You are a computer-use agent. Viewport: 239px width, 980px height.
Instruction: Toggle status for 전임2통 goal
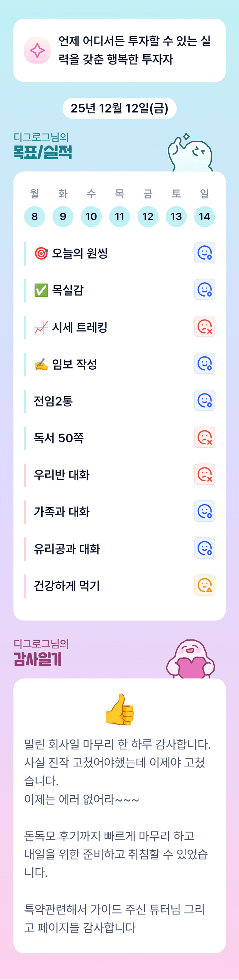[x=204, y=400]
